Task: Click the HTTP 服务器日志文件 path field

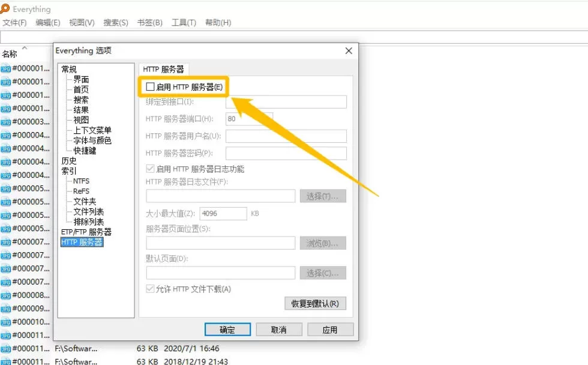Action: 221,196
